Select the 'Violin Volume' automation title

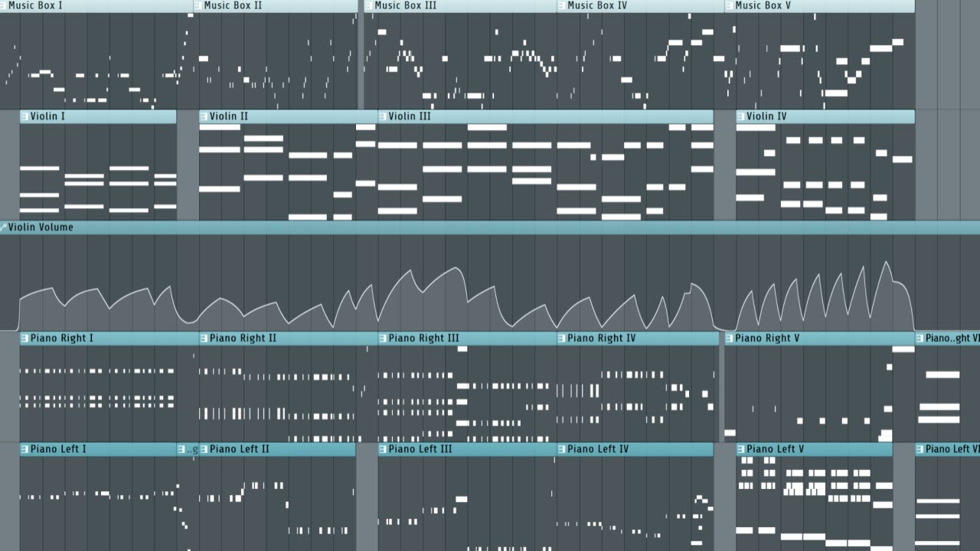click(41, 227)
